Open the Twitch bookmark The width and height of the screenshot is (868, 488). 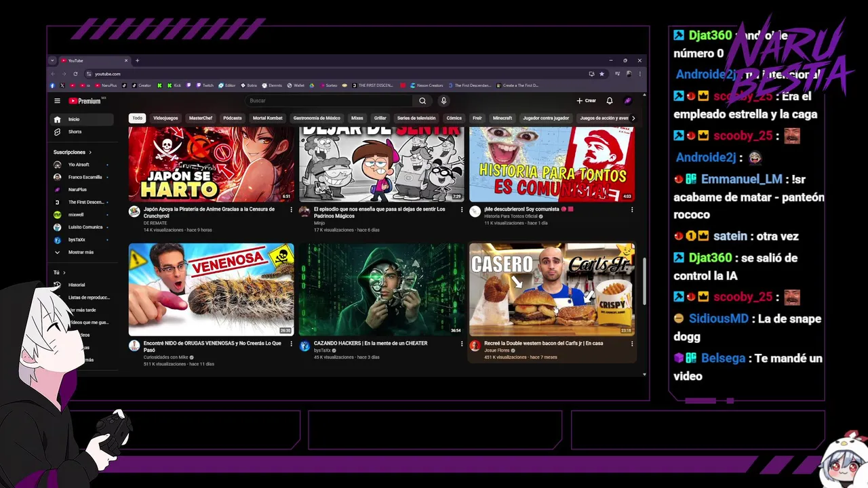click(x=205, y=85)
